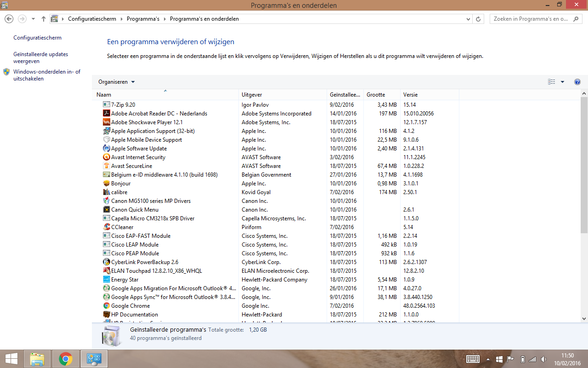Open the on-screen keyboard tray icon
The width and height of the screenshot is (588, 368).
[473, 359]
